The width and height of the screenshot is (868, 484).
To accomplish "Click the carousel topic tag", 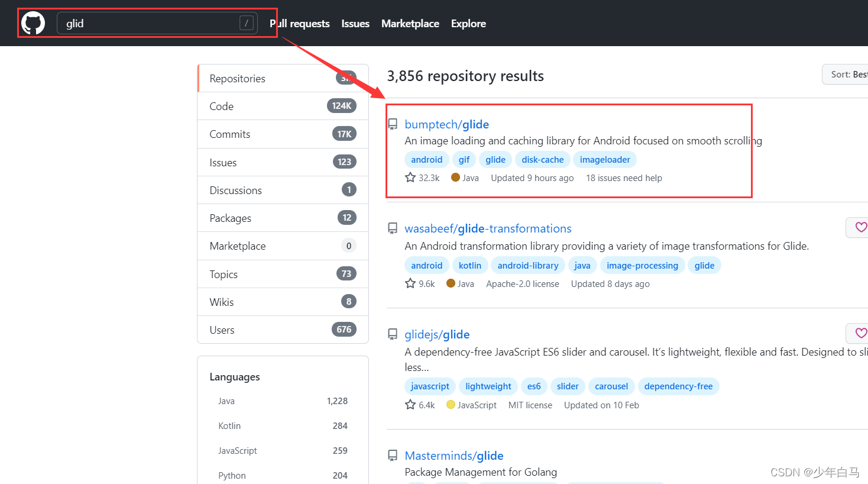I will [611, 386].
